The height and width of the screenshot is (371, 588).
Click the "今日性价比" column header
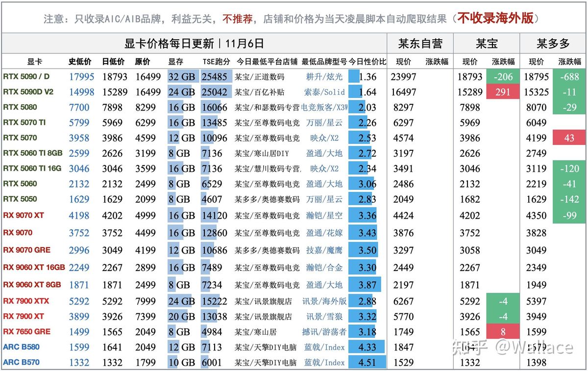coord(367,62)
